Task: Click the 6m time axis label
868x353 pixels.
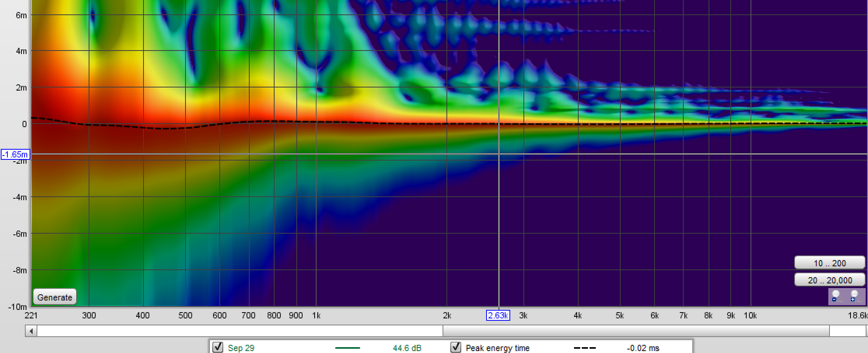Action: tap(21, 15)
